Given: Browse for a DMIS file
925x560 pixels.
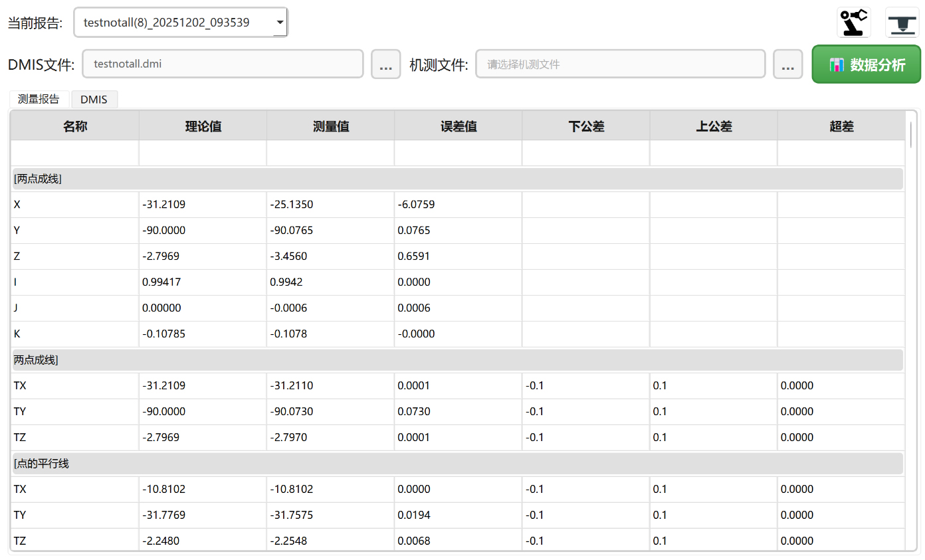Looking at the screenshot, I should pos(385,64).
